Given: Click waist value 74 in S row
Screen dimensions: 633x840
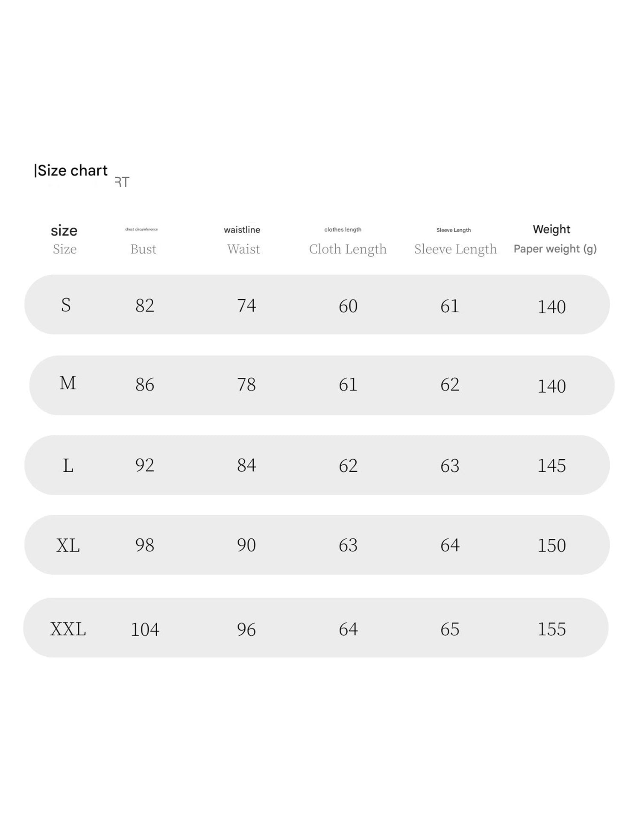Looking at the screenshot, I should [x=246, y=305].
